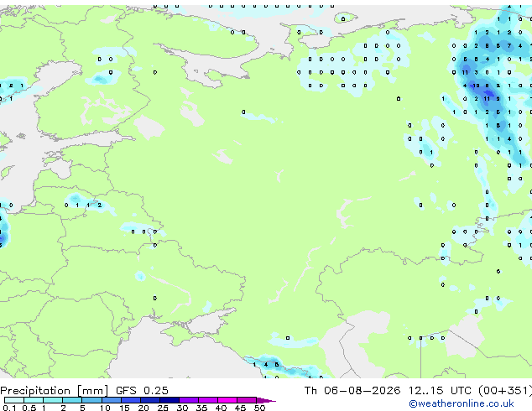532x411 pixels.
Task: Click the '25' legend value
Action: click(x=163, y=408)
